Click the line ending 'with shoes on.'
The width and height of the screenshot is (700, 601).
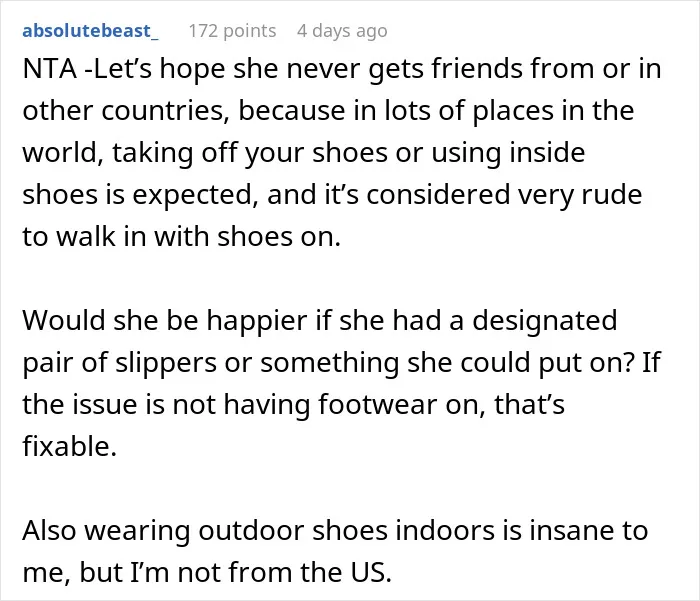[x=182, y=236]
